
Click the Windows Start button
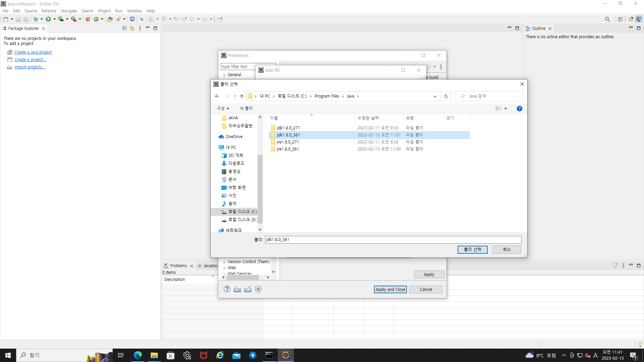(8, 355)
